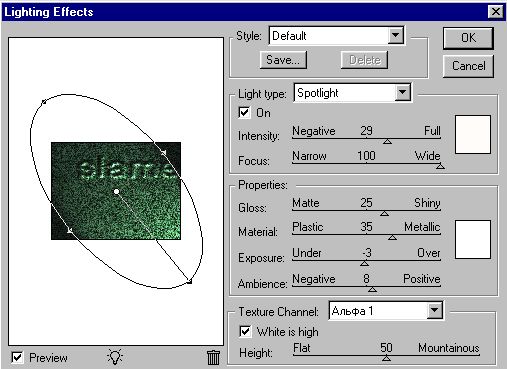Click the Delete style button
Screen dimensions: 507x369
365,60
